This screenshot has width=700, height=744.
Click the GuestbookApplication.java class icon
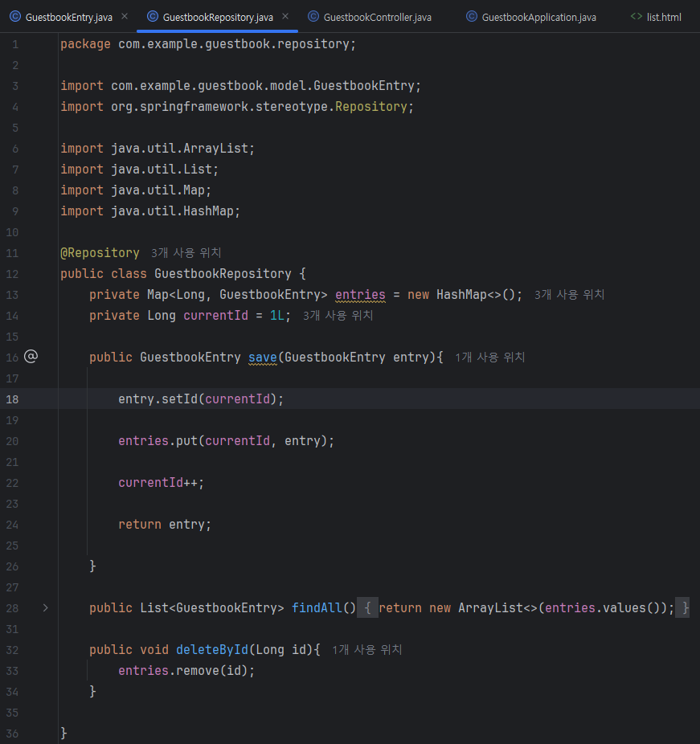pyautogui.click(x=471, y=17)
